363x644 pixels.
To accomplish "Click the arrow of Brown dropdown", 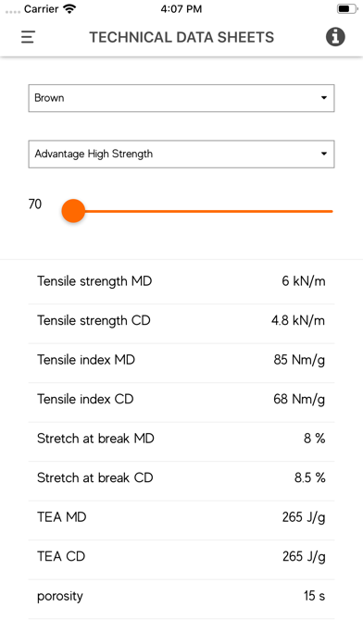I will point(324,98).
